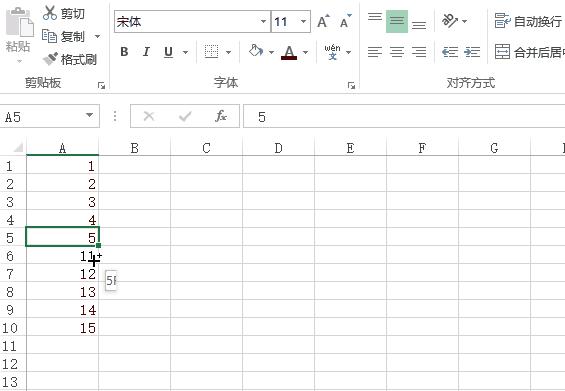Click the formula bar containing 5
The image size is (565, 391).
point(404,116)
